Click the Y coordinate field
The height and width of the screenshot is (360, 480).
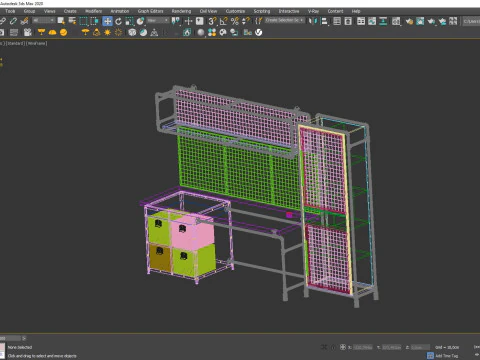[392, 347]
